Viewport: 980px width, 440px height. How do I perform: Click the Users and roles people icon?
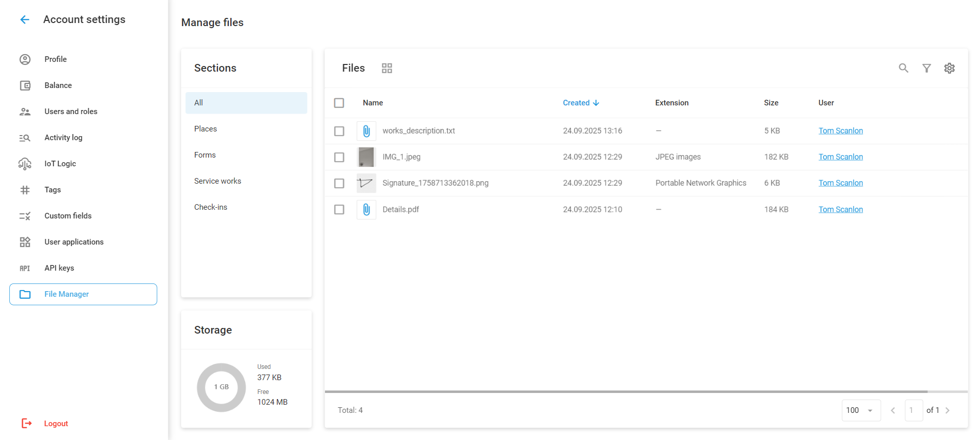25,112
